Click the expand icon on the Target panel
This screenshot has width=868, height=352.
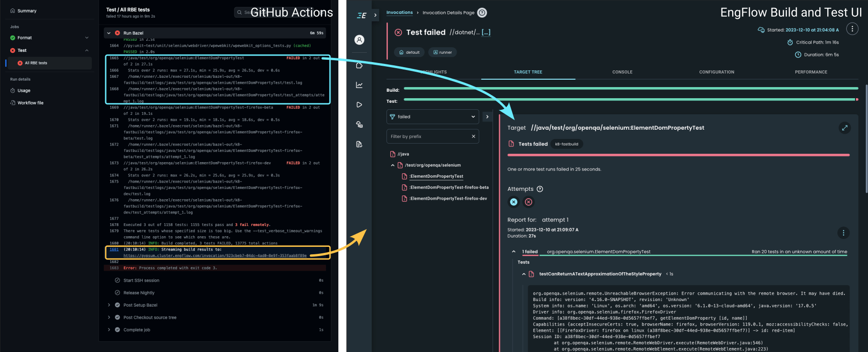[844, 127]
